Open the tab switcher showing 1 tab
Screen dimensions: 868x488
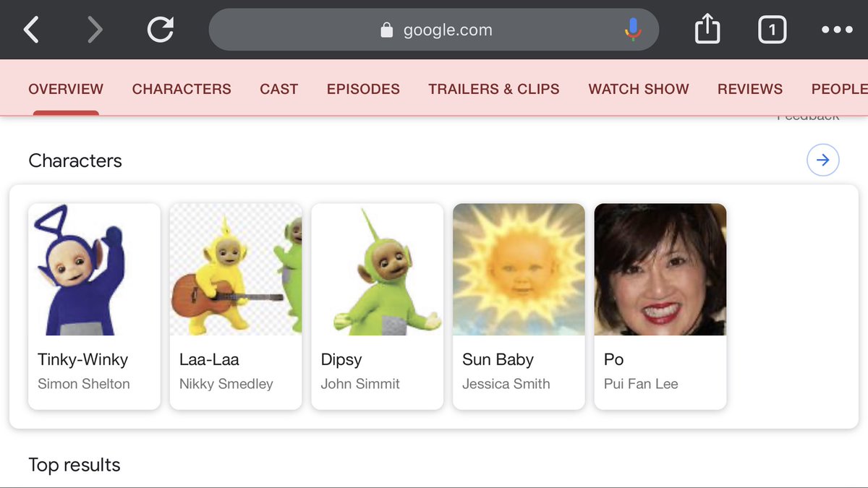772,30
